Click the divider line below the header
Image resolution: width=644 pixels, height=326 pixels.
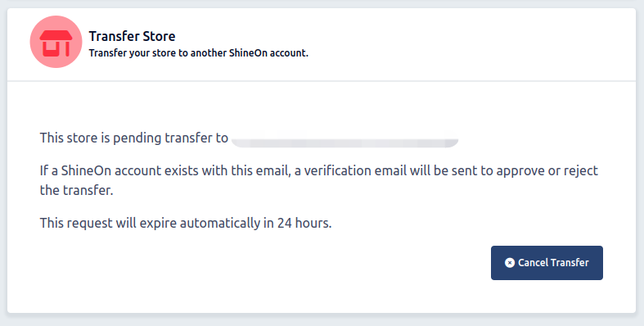(x=322, y=81)
